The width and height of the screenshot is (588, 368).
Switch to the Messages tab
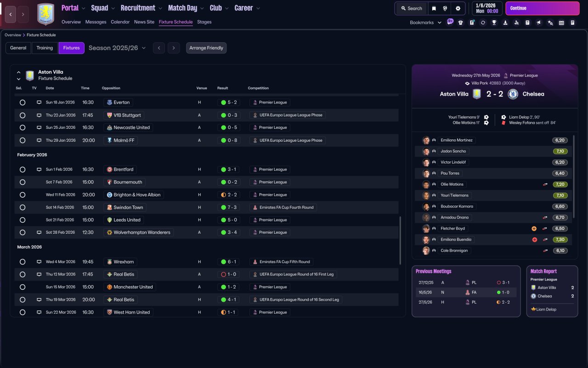(96, 22)
